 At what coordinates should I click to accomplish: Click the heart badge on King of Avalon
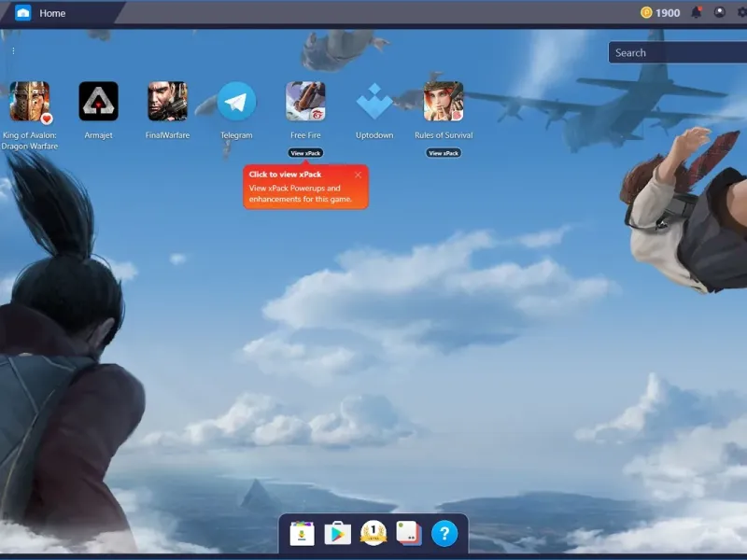click(46, 119)
